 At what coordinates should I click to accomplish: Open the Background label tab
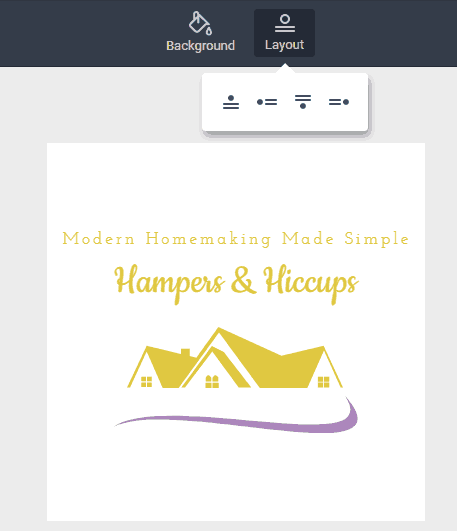(201, 46)
